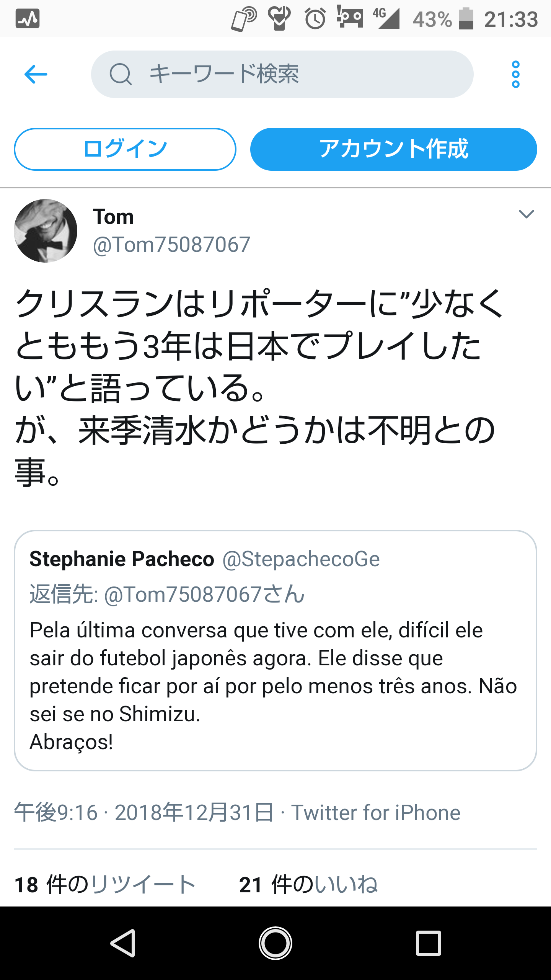Image resolution: width=551 pixels, height=980 pixels.
Task: Tap the @StepachecoGe handle
Action: tap(301, 559)
